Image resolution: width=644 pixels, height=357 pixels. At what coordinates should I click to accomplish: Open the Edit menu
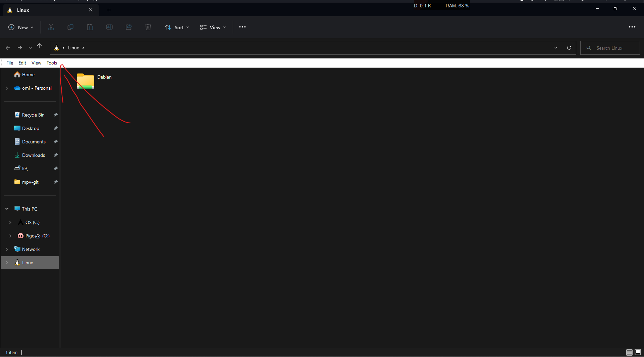[22, 63]
